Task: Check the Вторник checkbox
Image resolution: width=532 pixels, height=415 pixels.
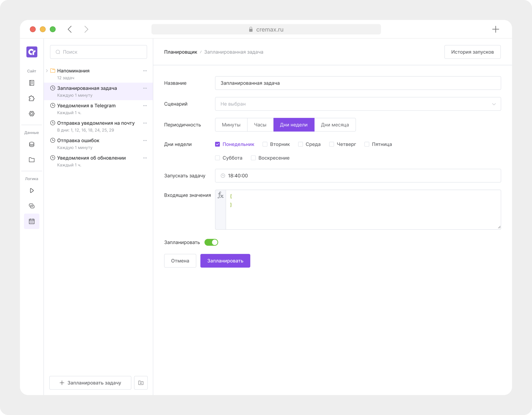Action: click(x=265, y=144)
